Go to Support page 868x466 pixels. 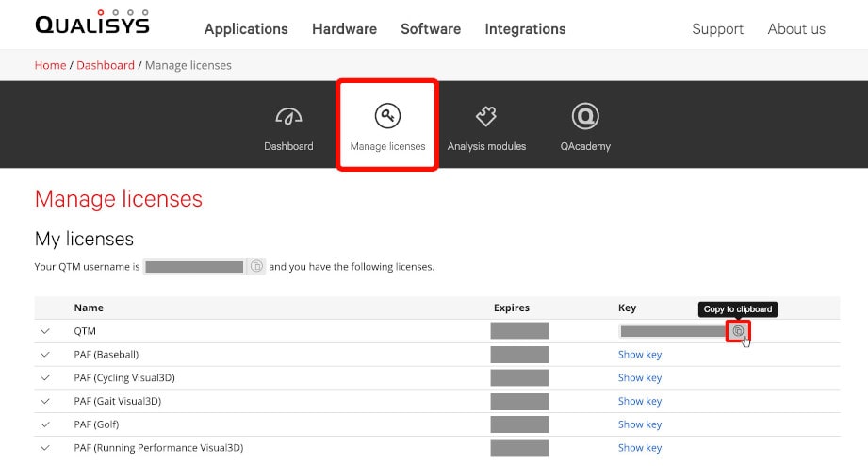(x=717, y=29)
